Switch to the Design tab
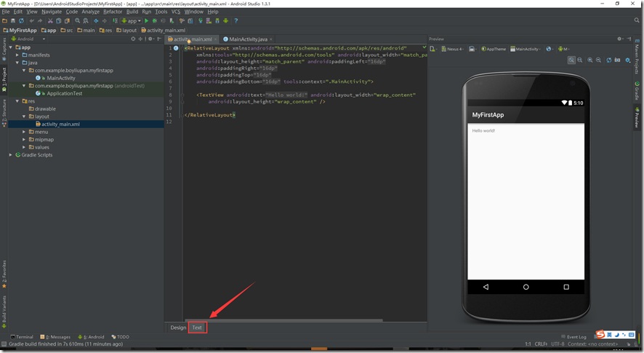The height and width of the screenshot is (353, 644). (178, 328)
